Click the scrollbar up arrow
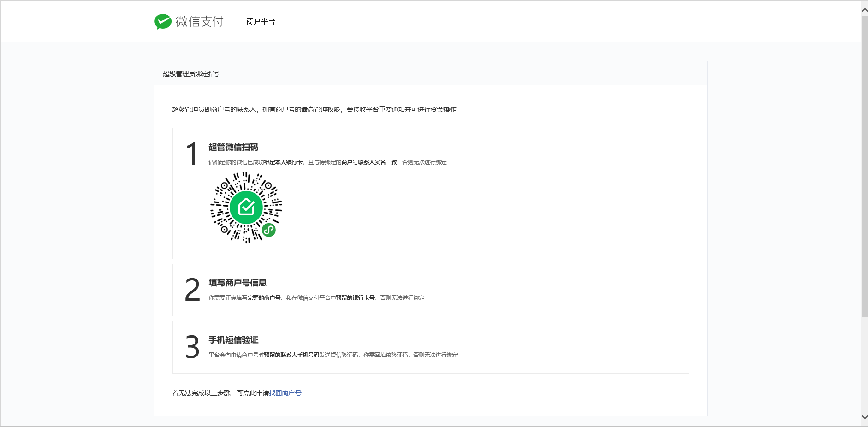The width and height of the screenshot is (868, 427). point(864,10)
